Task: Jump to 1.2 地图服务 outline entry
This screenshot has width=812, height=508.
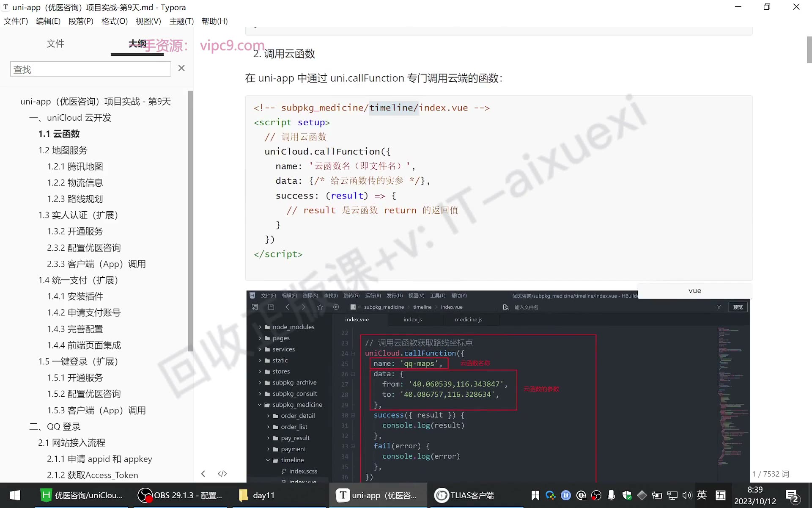Action: pyautogui.click(x=63, y=150)
